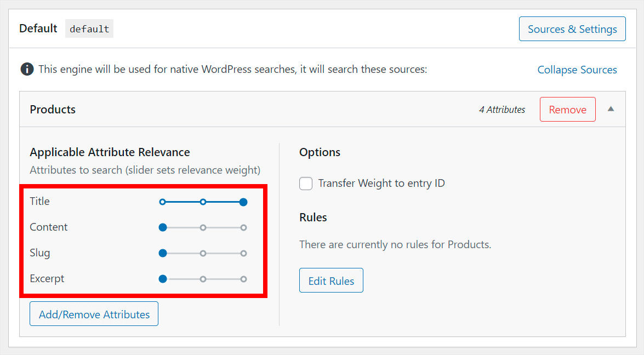Click the 'Transfer Weight to entry ID' label
644x355 pixels.
coord(381,183)
